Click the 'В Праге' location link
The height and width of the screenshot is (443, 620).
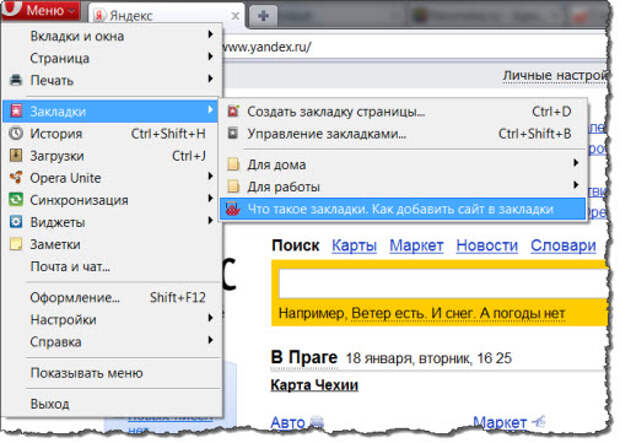tap(304, 357)
